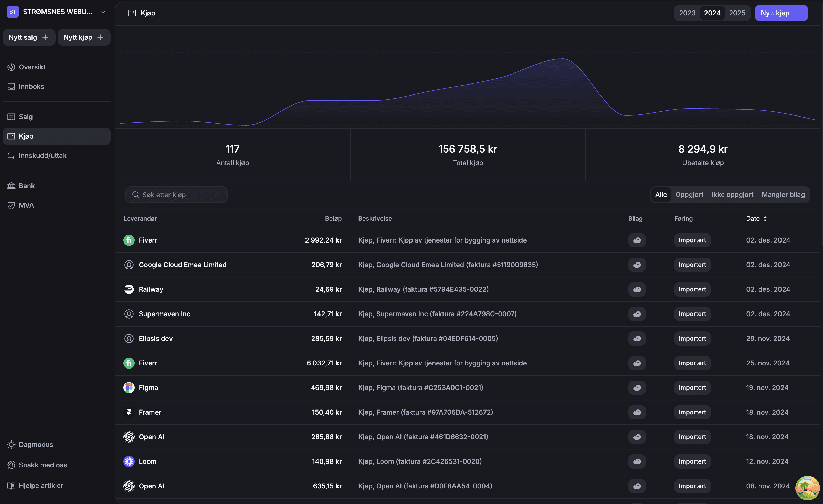This screenshot has width=823, height=504.
Task: Open Innboks from the sidebar
Action: click(x=31, y=87)
